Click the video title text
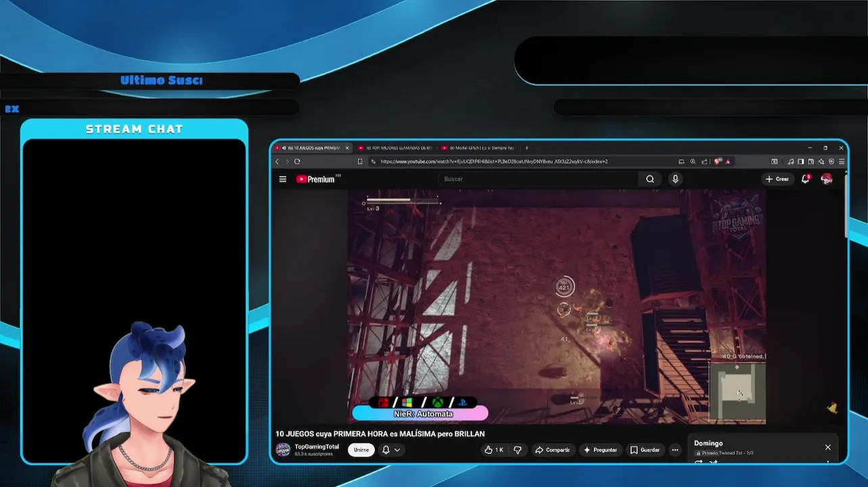The height and width of the screenshot is (487, 868). (380, 434)
